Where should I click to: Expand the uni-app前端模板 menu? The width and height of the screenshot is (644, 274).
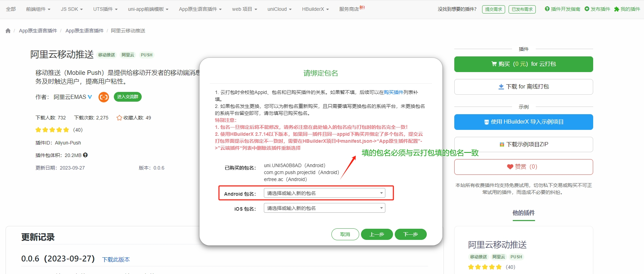[x=148, y=9]
